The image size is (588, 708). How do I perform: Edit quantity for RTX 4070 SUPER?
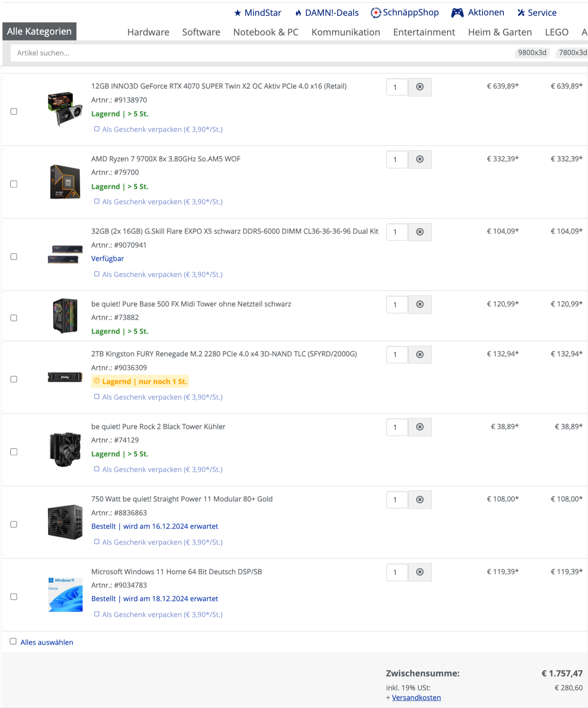coord(397,87)
